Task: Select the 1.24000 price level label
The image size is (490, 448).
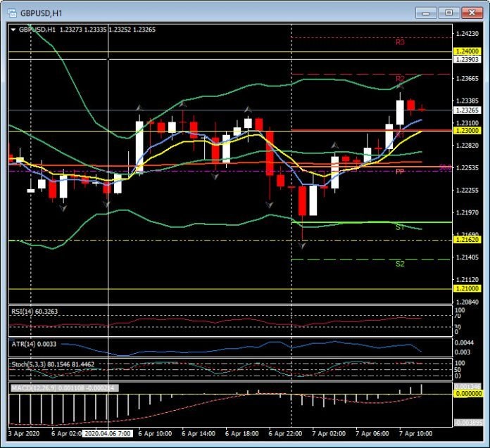Action: (x=467, y=51)
